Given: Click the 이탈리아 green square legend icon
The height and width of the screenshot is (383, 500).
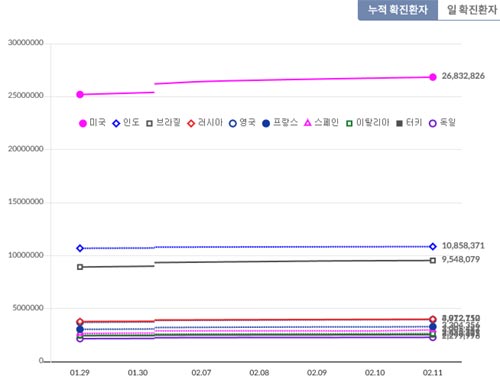Looking at the screenshot, I should coord(349,124).
